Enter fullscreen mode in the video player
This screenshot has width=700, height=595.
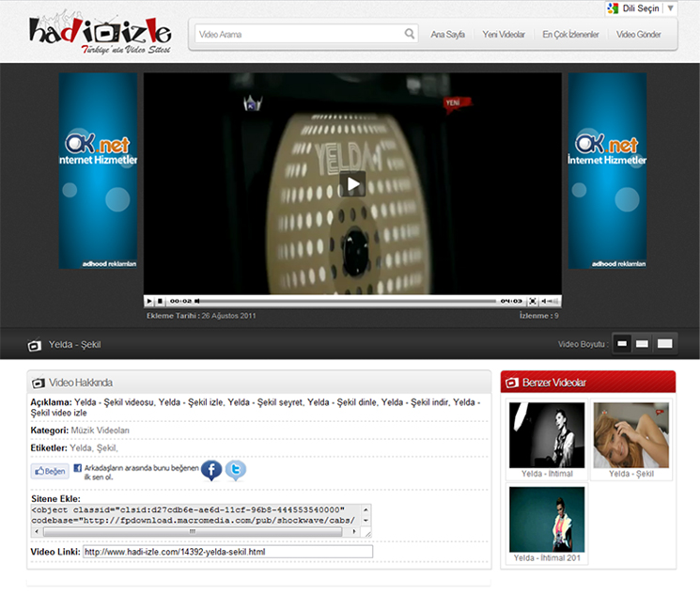pyautogui.click(x=533, y=301)
